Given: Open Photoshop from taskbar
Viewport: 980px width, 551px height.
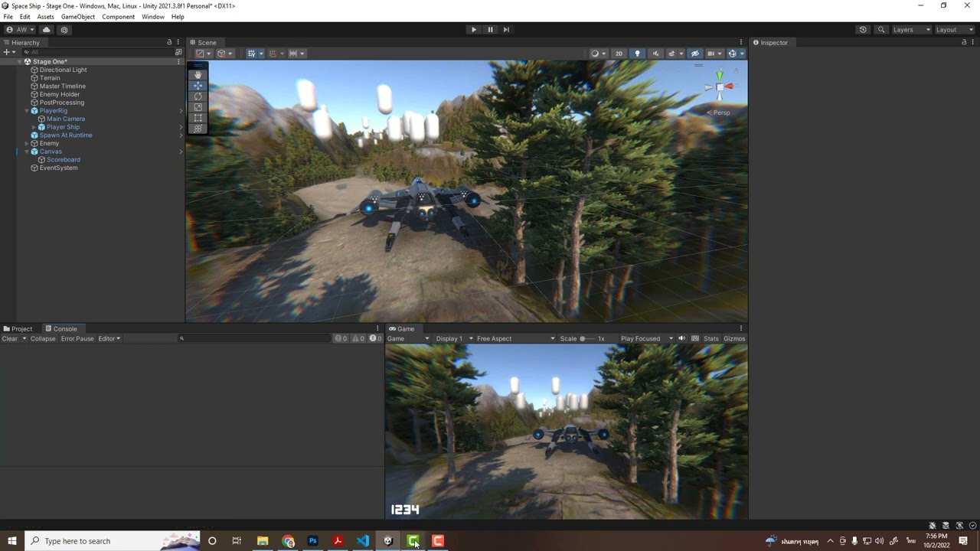Looking at the screenshot, I should point(312,541).
